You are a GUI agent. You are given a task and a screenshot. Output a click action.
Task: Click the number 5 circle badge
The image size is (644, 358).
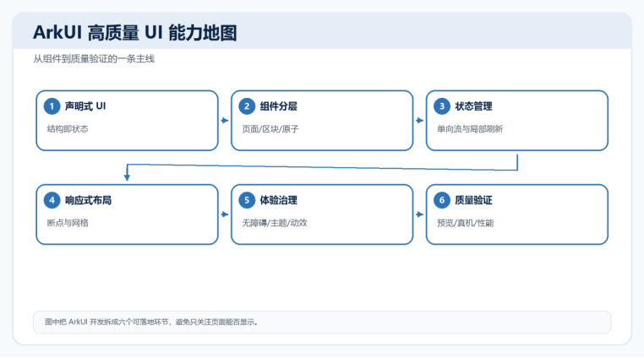(247, 200)
